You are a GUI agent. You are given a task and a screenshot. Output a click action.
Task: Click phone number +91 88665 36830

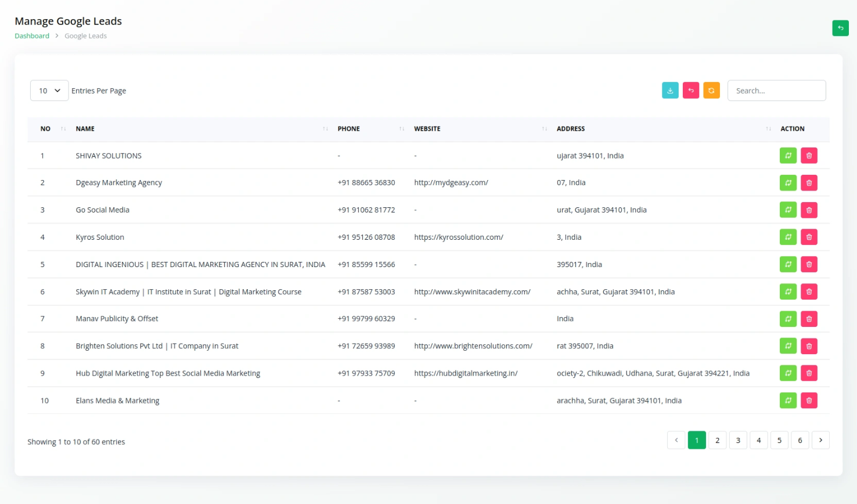click(x=366, y=183)
